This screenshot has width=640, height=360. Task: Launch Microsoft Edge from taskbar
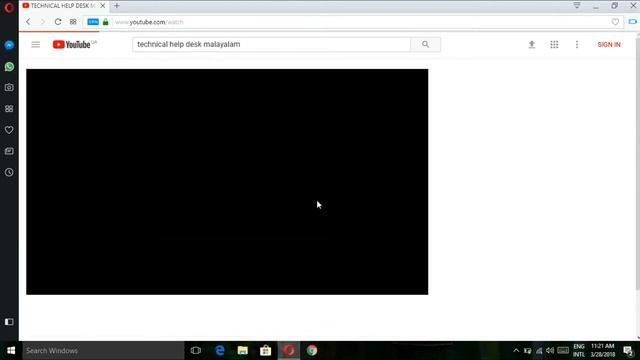pos(220,351)
